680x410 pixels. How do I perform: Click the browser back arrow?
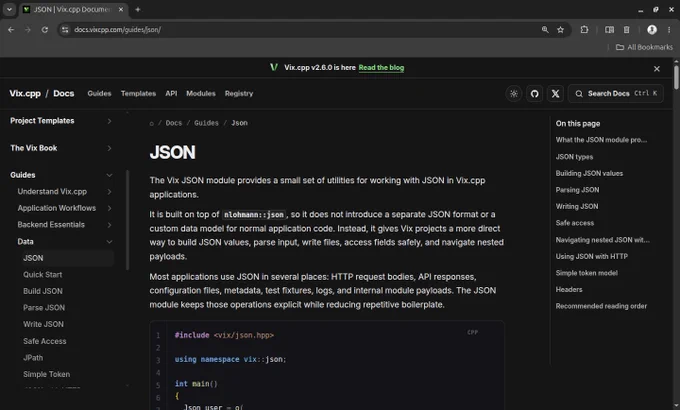(x=11, y=30)
